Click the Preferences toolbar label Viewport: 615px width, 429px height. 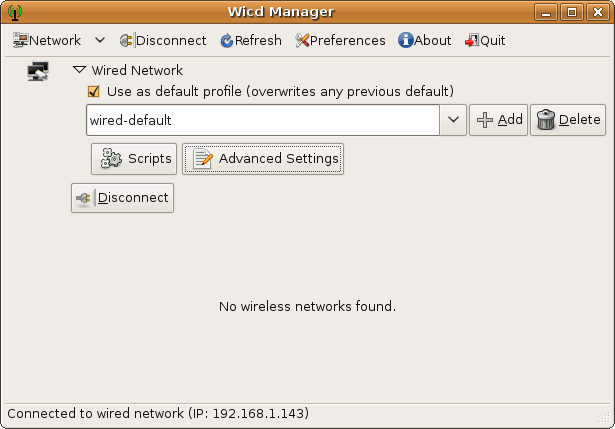point(347,41)
